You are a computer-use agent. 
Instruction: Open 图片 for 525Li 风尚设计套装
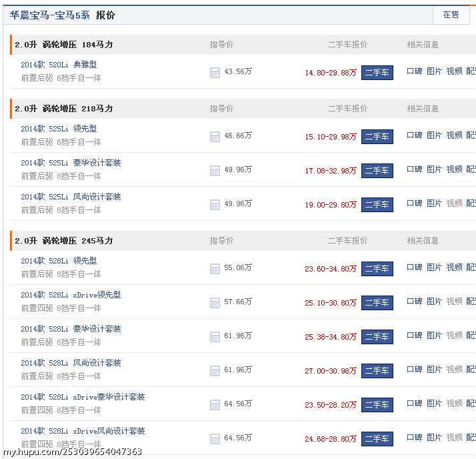(x=434, y=203)
